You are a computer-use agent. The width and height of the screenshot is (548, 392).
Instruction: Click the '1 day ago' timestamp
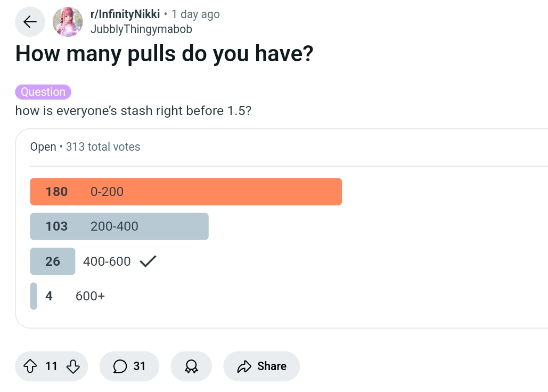pos(195,14)
